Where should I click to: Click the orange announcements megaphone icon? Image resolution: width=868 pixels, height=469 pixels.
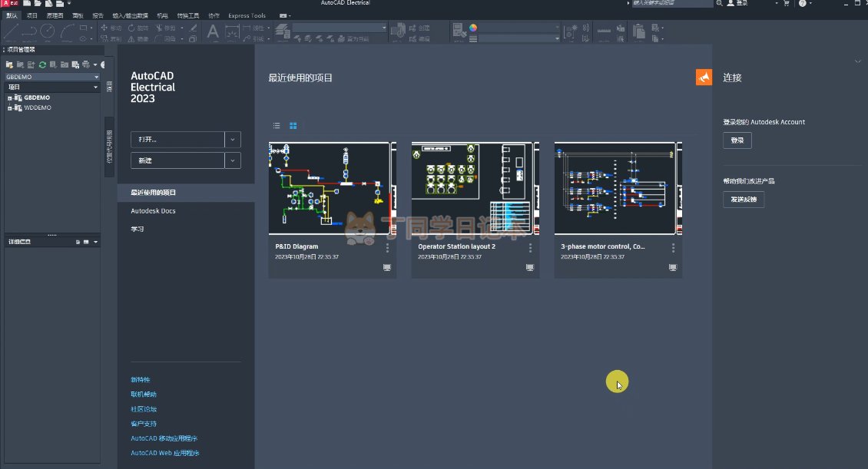point(704,77)
